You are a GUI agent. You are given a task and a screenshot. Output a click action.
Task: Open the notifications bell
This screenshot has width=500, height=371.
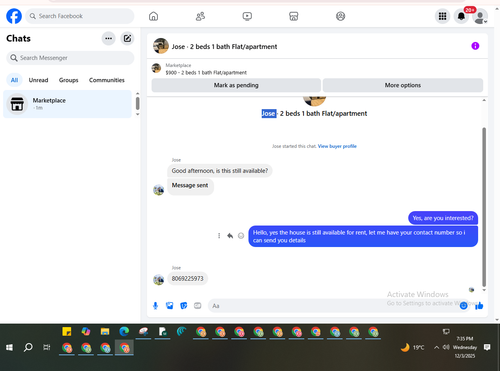tap(461, 16)
